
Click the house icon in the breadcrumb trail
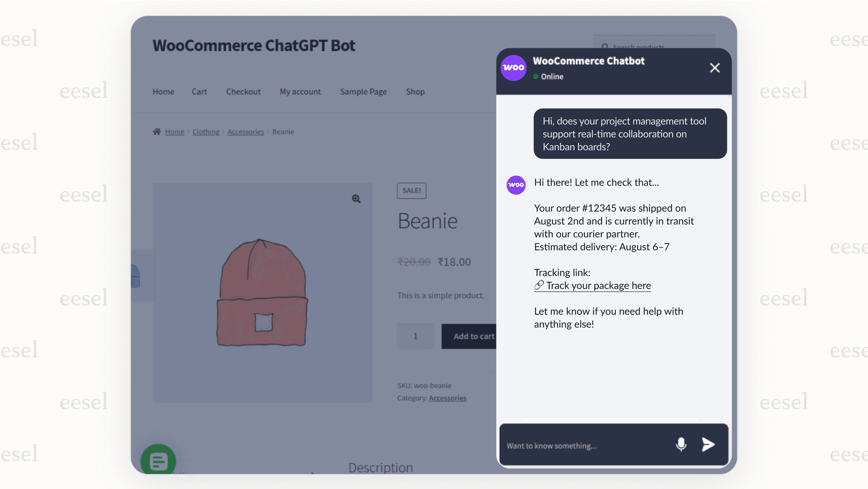[157, 131]
